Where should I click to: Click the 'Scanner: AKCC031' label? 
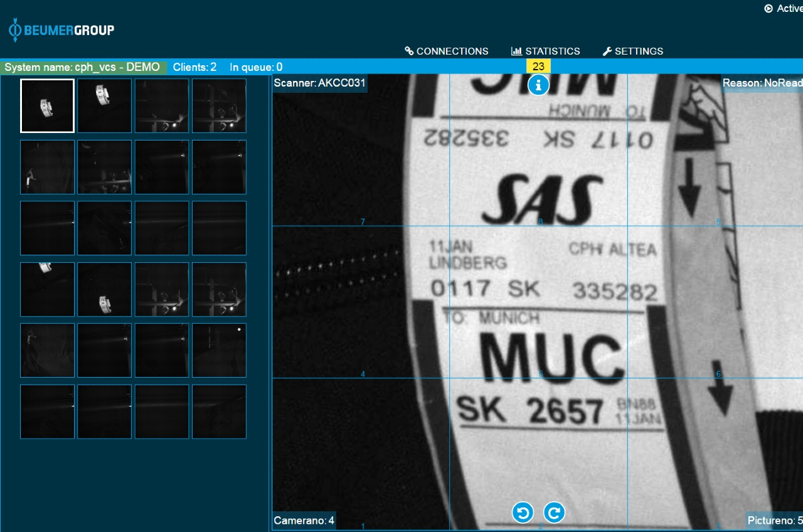tap(320, 83)
